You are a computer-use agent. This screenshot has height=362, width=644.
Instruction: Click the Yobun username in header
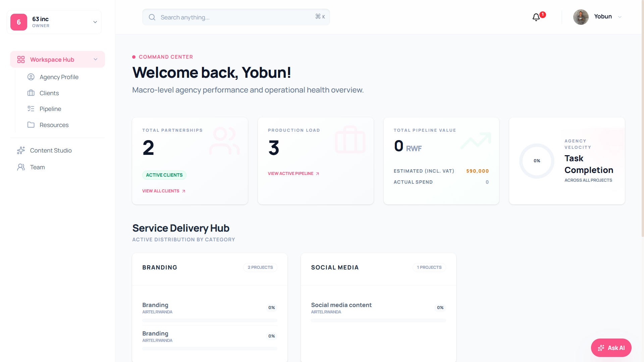coord(603,16)
